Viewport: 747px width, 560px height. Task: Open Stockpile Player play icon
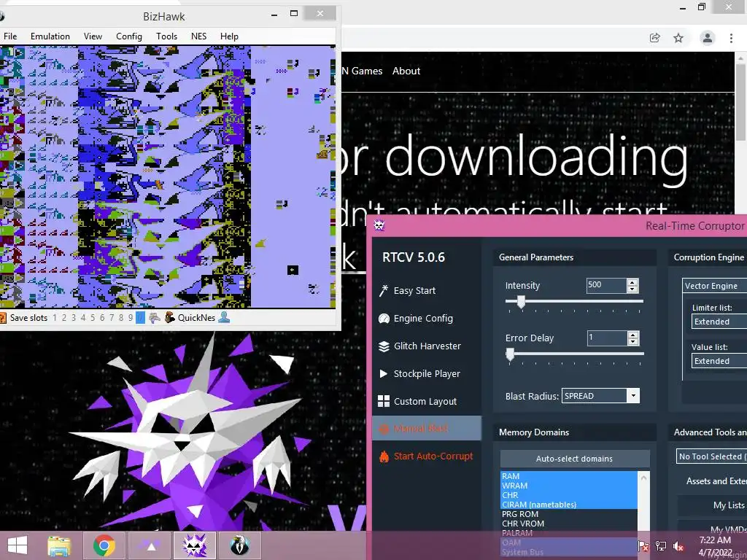coord(384,374)
